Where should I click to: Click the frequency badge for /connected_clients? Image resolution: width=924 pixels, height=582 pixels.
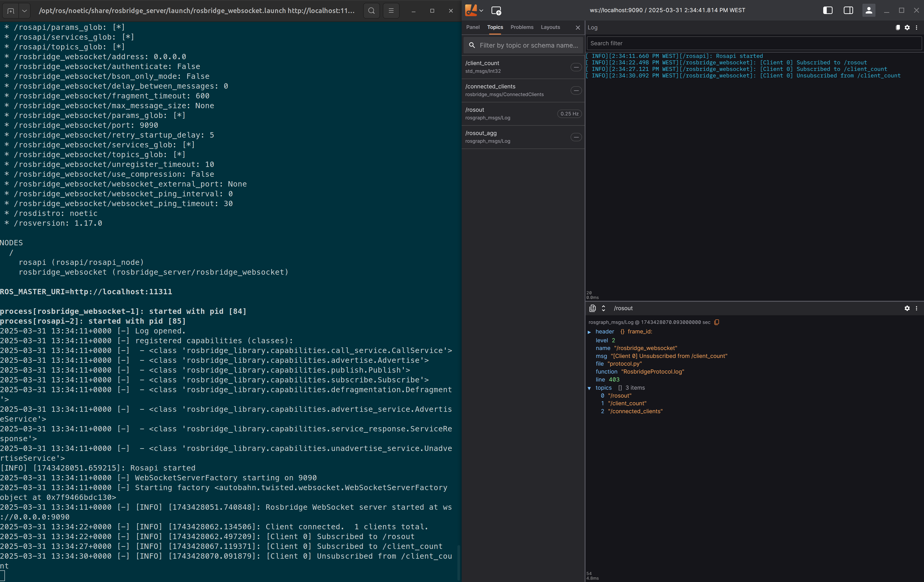coord(576,90)
